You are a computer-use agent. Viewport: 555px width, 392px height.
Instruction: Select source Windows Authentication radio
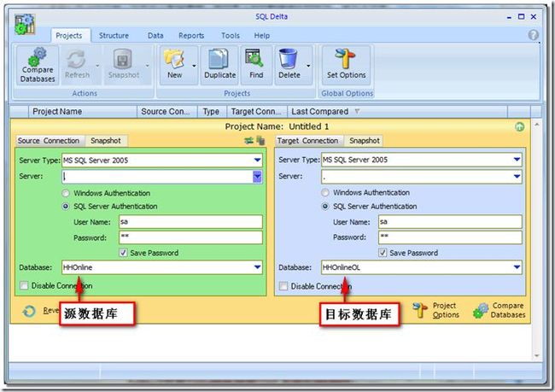point(66,193)
